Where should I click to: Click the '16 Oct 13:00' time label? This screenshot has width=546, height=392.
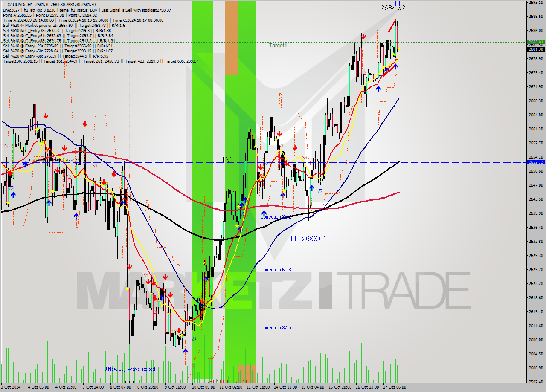pyautogui.click(x=367, y=387)
